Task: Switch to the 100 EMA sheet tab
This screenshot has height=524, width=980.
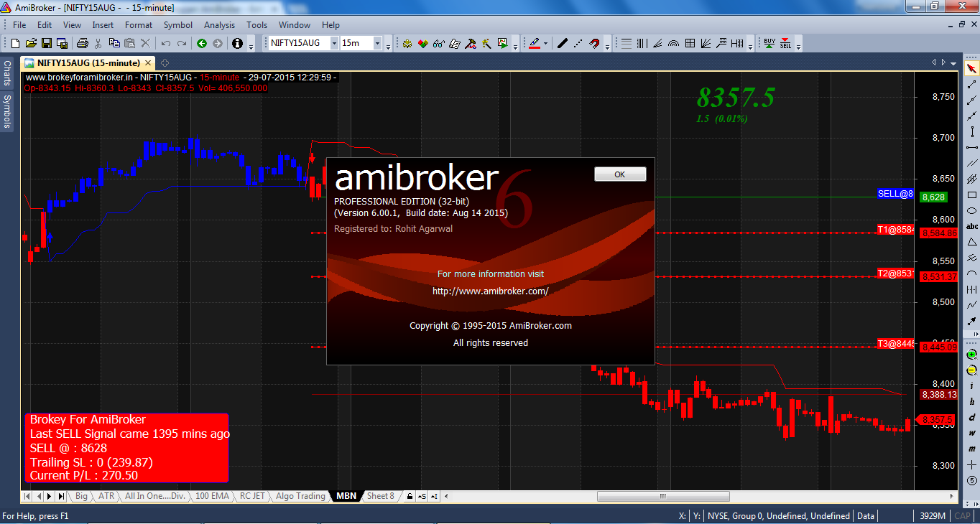Action: pyautogui.click(x=212, y=496)
